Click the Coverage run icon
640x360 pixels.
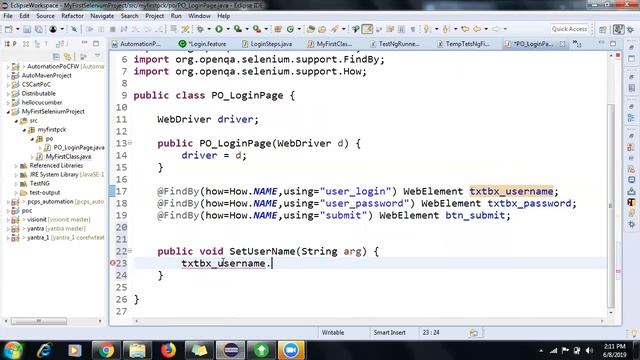pyautogui.click(x=238, y=29)
